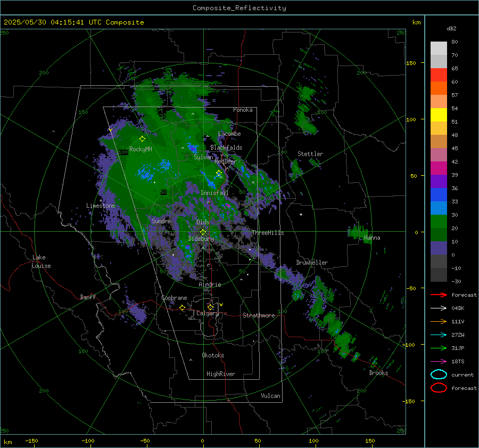This screenshot has width=479, height=448.
Task: Pick the magenta 18TS arrow legend icon
Action: (439, 362)
